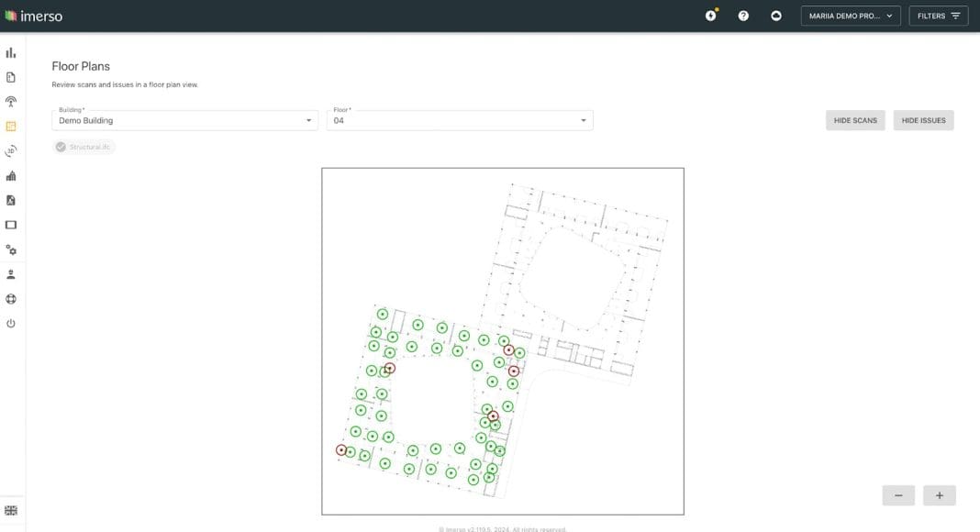Image resolution: width=980 pixels, height=532 pixels.
Task: Click the 3D viewer sidebar icon
Action: pos(11,151)
